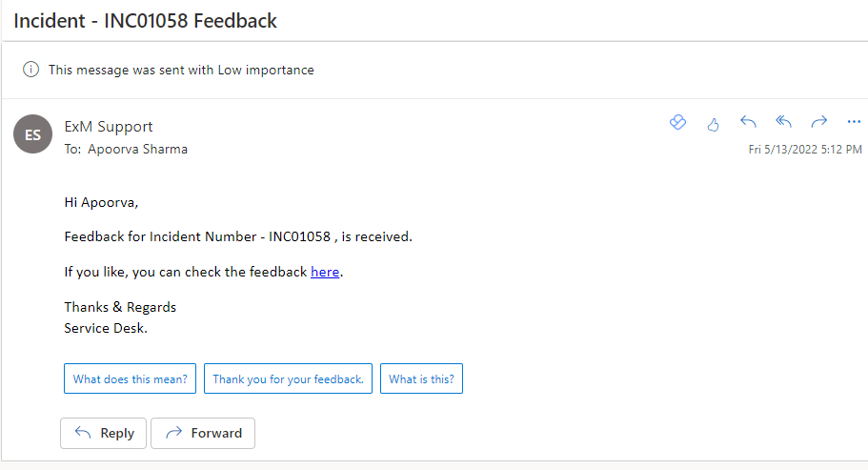Choose the "What does this mean?" suggested reply
Screen dimensions: 868x470
131,378
